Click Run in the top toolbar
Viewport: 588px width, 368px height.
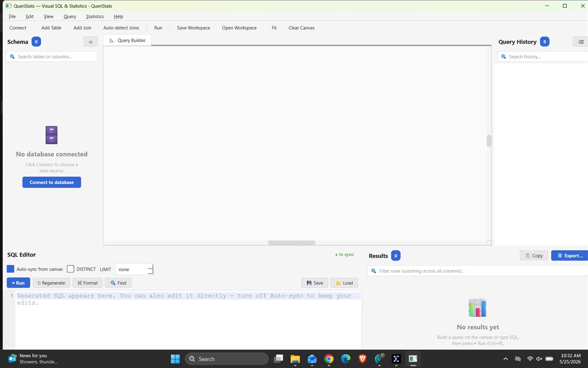(x=158, y=28)
